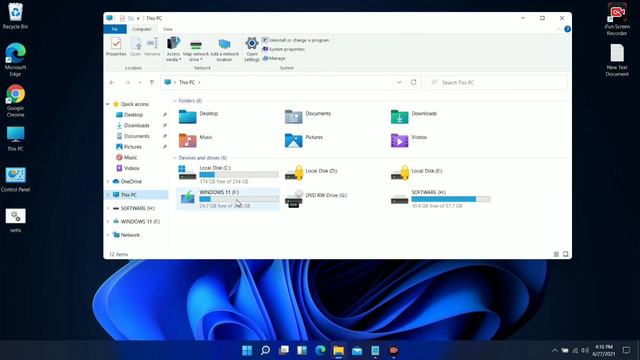The height and width of the screenshot is (360, 640).
Task: Select the WINDOWS 11 (F:) drive
Action: point(228,199)
